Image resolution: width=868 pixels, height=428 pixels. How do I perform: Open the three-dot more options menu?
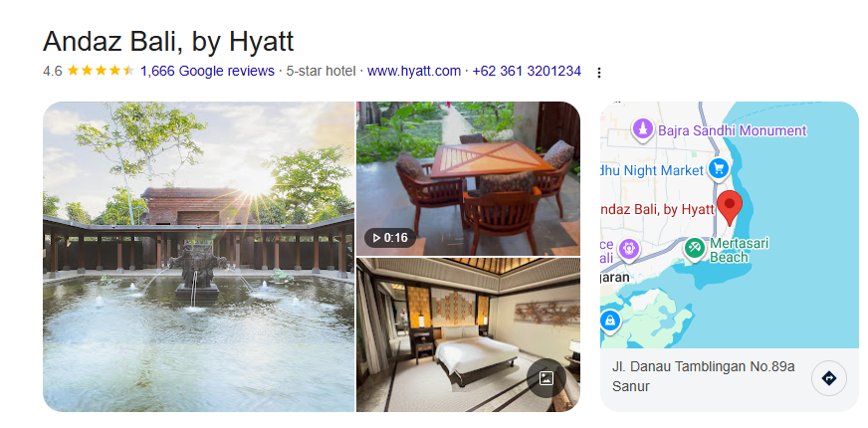point(598,73)
